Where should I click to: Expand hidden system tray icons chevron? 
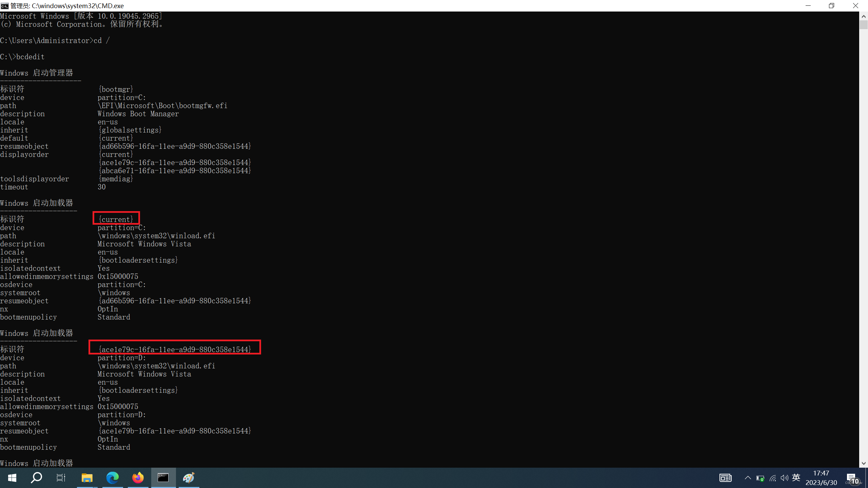(x=748, y=478)
